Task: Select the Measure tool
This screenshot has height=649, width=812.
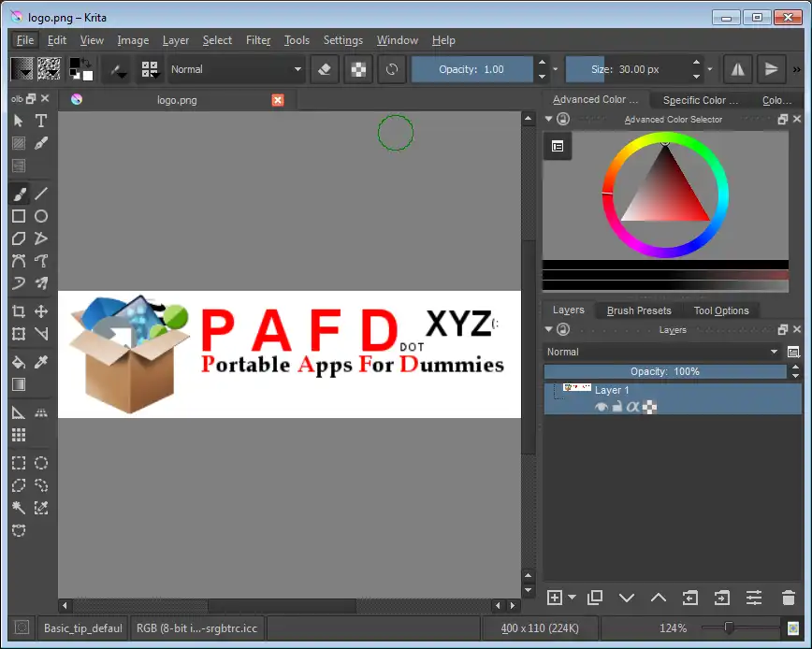Action: pyautogui.click(x=19, y=412)
